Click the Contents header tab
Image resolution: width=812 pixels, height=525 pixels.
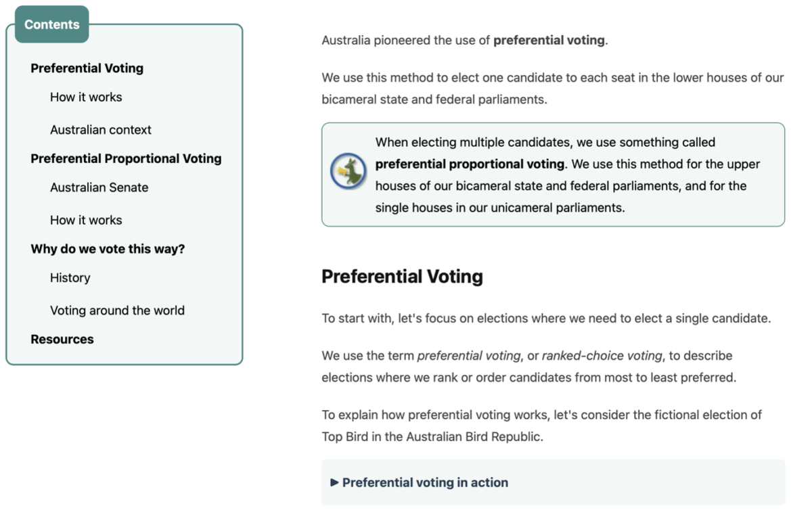coord(51,24)
